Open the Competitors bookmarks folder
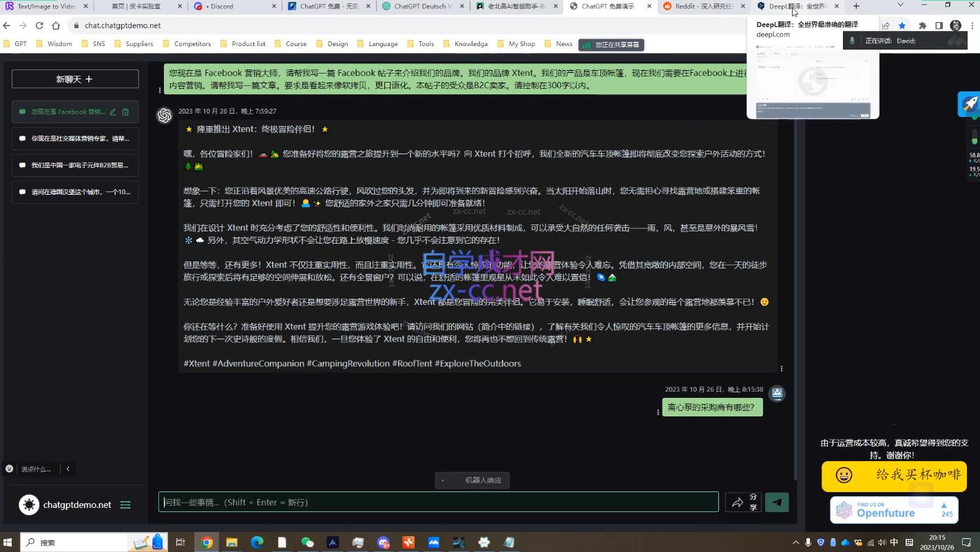The width and height of the screenshot is (980, 552). click(187, 44)
